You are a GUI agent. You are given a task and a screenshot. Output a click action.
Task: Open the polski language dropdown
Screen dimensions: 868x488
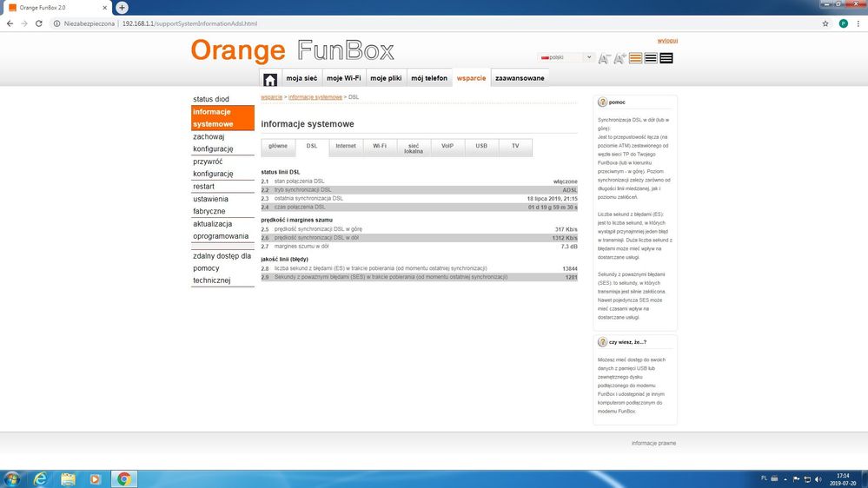coord(566,57)
